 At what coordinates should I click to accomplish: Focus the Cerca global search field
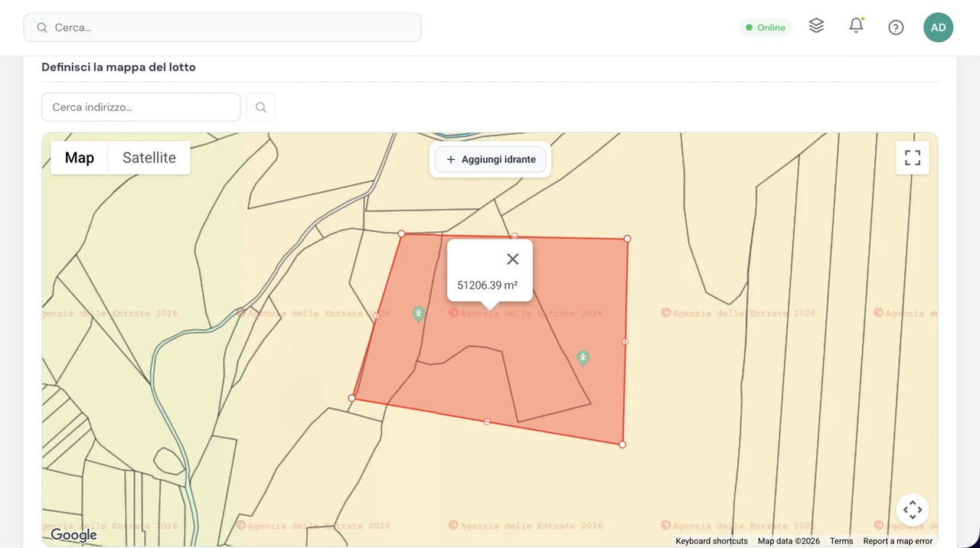point(223,28)
